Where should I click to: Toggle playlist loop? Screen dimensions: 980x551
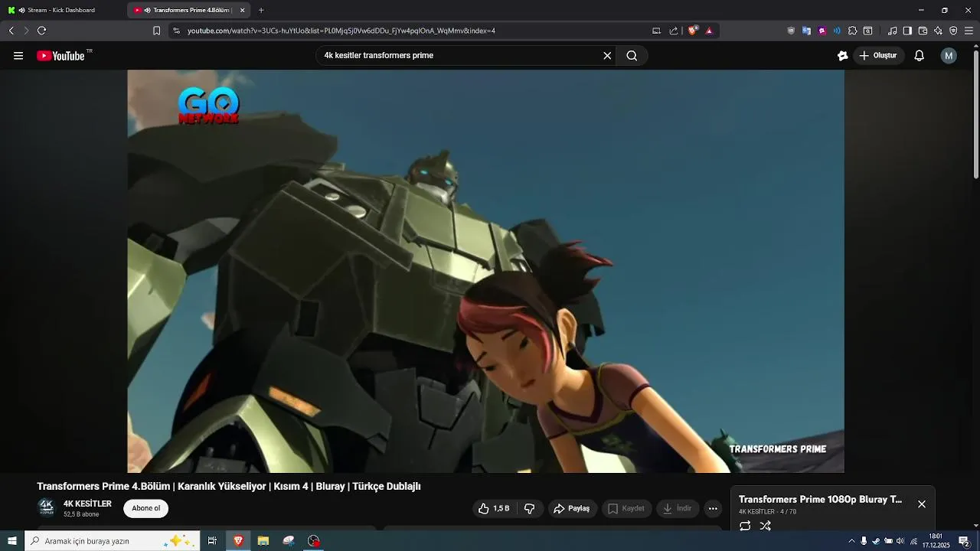click(745, 526)
